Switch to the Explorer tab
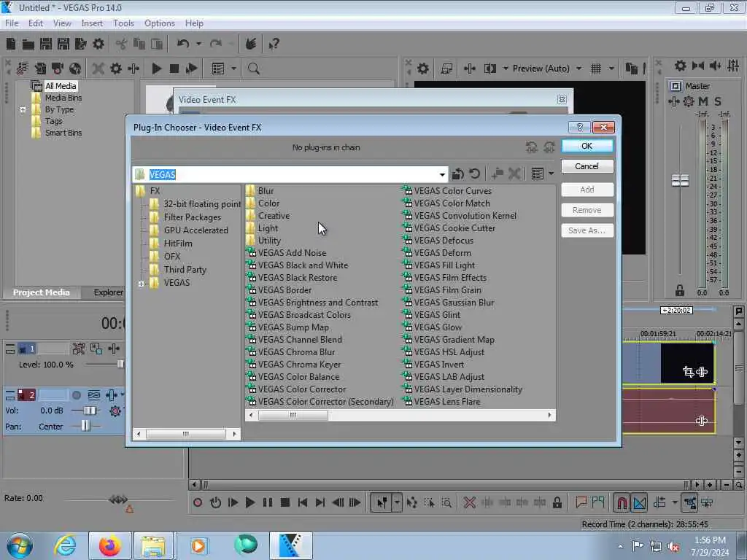747x560 pixels. [x=108, y=292]
